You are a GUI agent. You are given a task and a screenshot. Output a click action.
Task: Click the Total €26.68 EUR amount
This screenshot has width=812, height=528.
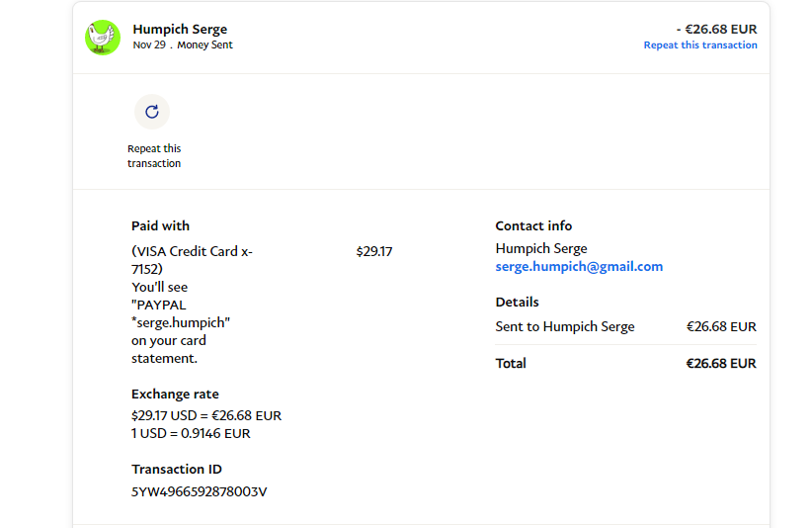(x=721, y=364)
